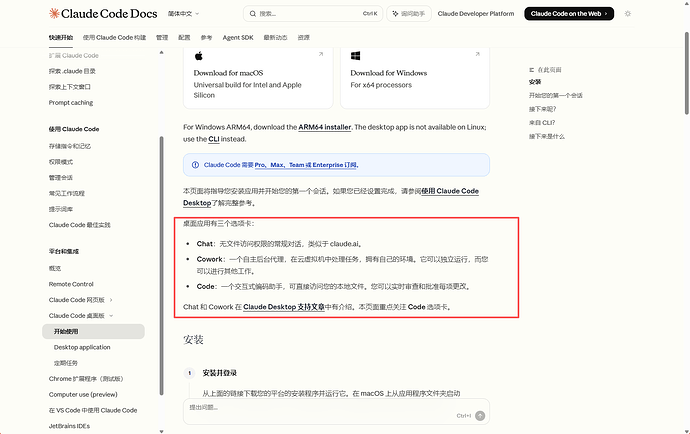Click info icon in subscription notice
This screenshot has height=434, width=690.
pyautogui.click(x=195, y=165)
